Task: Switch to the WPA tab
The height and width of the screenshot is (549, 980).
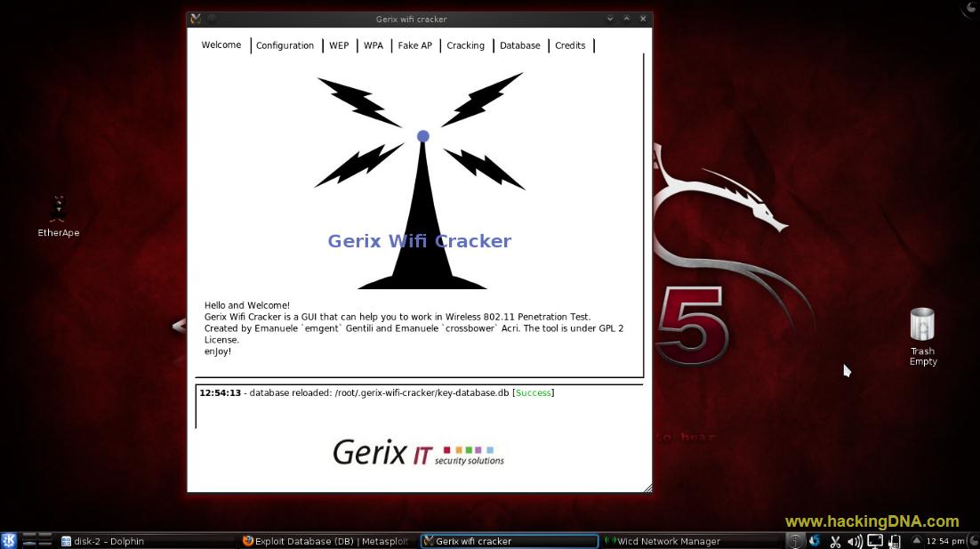Action: 374,45
